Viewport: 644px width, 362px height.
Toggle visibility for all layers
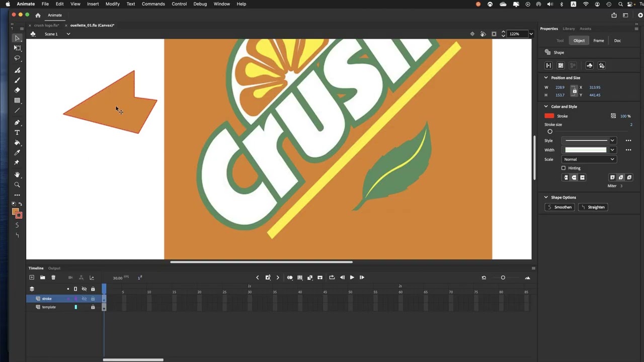pyautogui.click(x=84, y=289)
